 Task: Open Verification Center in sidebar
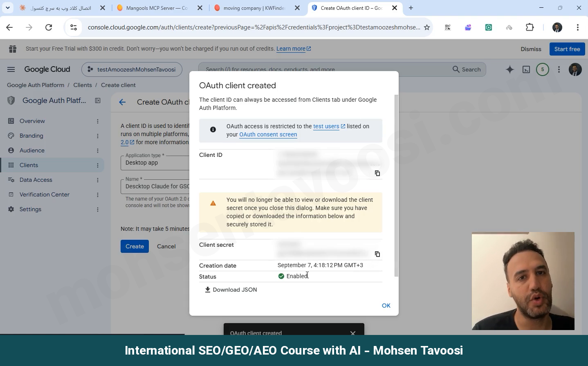[45, 194]
